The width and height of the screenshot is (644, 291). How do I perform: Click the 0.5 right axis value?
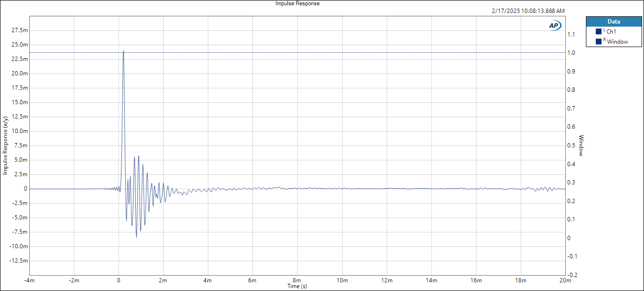pos(571,145)
